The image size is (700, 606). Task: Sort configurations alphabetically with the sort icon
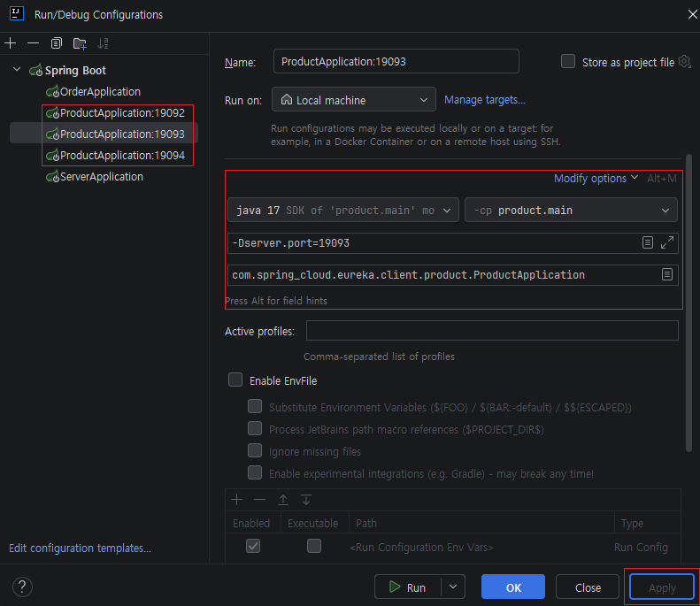pyautogui.click(x=104, y=43)
